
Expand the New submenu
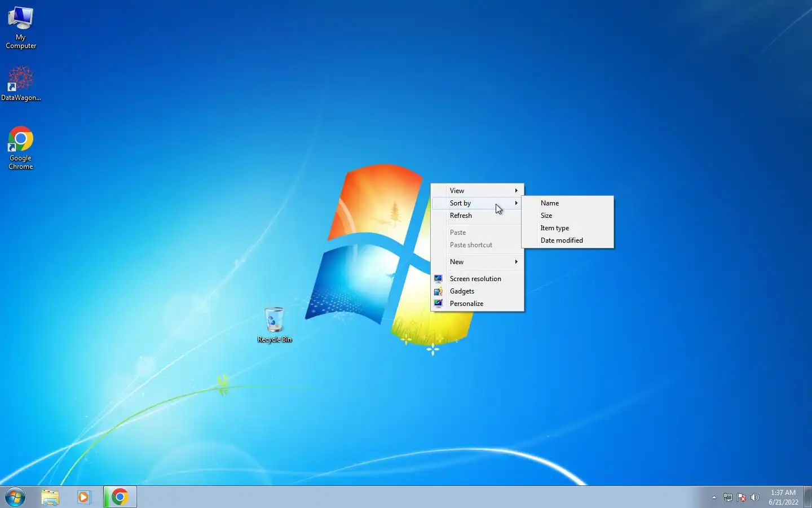tap(477, 262)
